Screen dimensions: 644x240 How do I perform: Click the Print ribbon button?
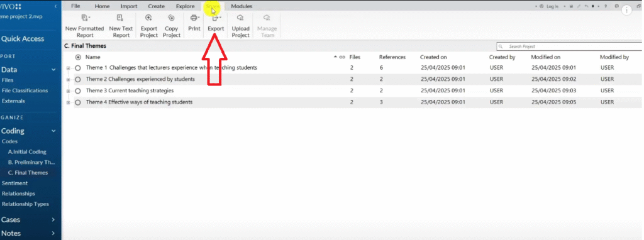(194, 23)
